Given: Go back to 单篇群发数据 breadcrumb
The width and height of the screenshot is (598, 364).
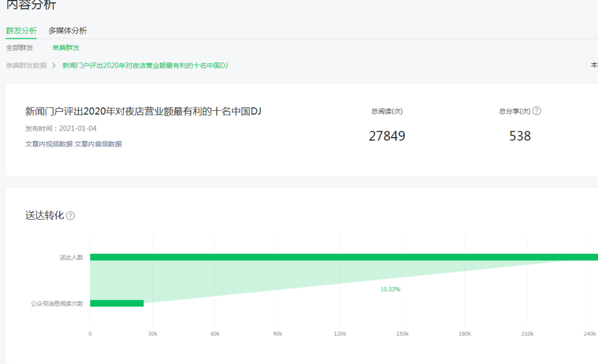Looking at the screenshot, I should tap(26, 65).
